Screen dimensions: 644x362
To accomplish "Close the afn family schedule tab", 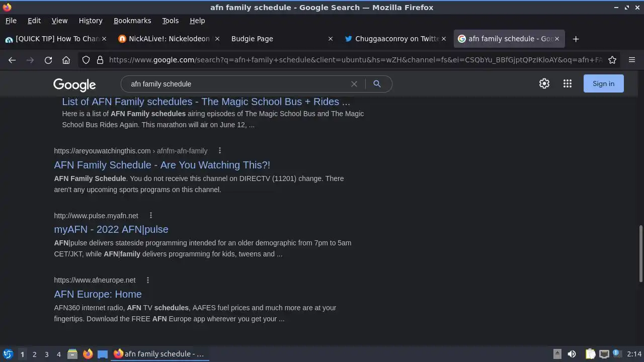I will tap(557, 39).
